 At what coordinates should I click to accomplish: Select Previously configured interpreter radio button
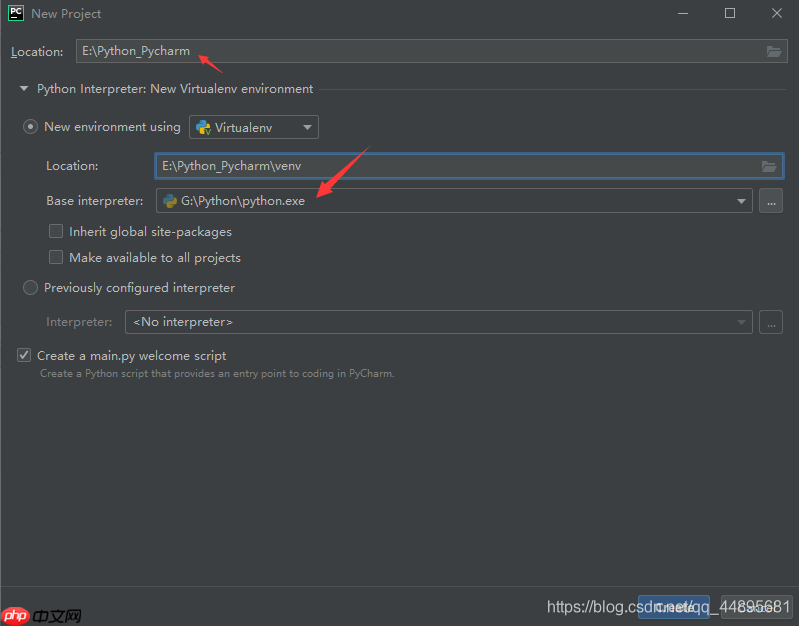[31, 288]
